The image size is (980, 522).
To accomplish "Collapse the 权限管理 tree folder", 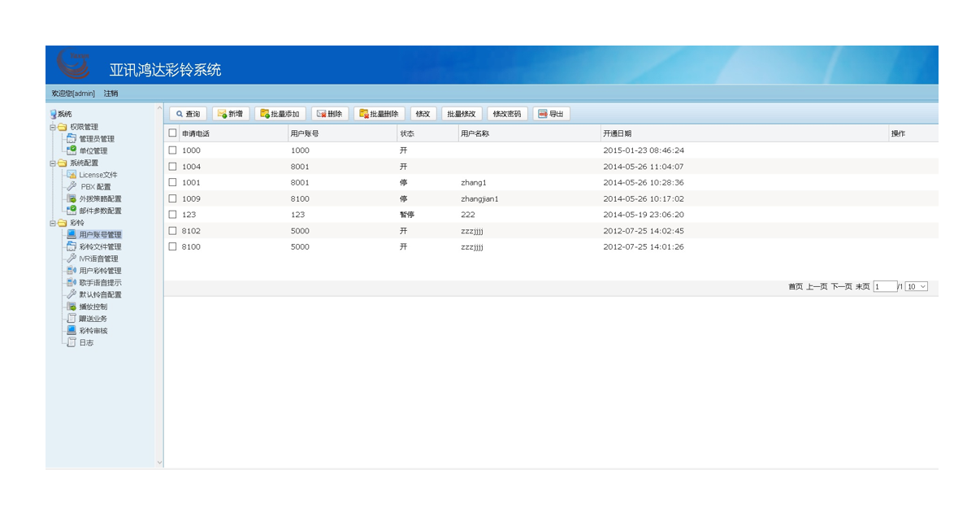I will click(53, 128).
